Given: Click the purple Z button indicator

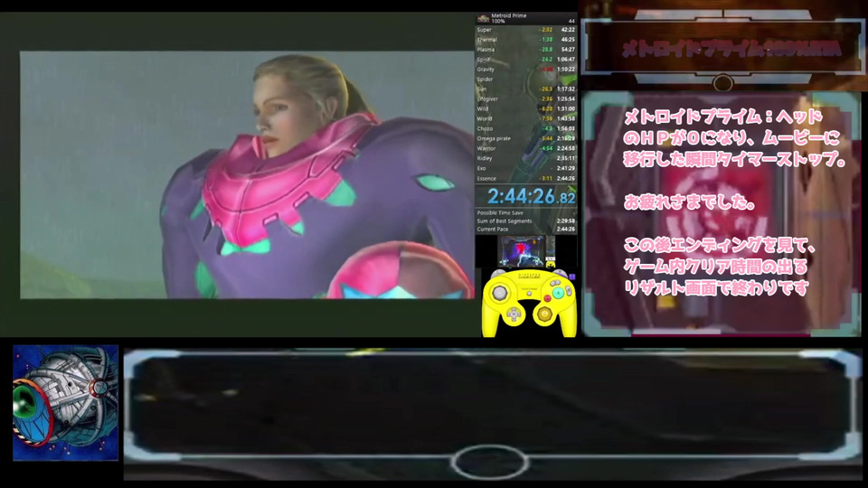Looking at the screenshot, I should point(571,277).
